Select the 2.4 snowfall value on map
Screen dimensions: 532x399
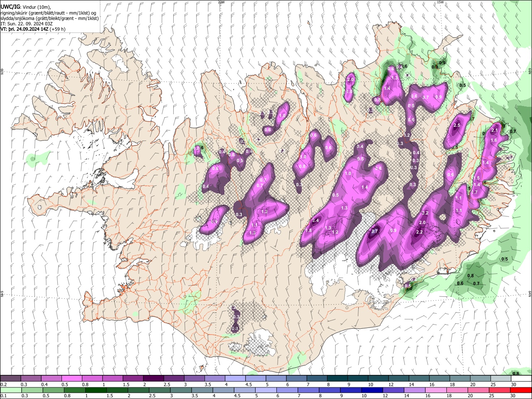[x=315, y=221]
